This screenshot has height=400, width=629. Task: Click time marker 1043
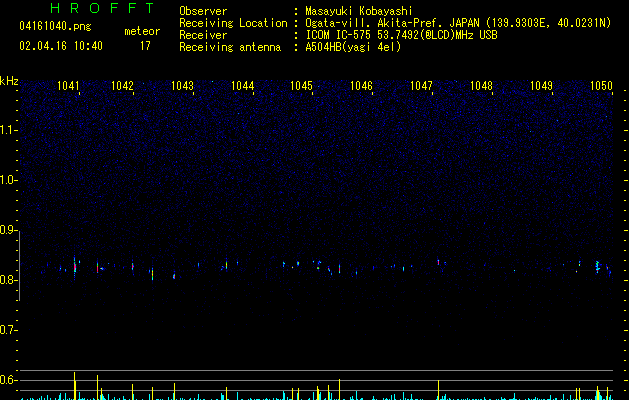click(182, 86)
